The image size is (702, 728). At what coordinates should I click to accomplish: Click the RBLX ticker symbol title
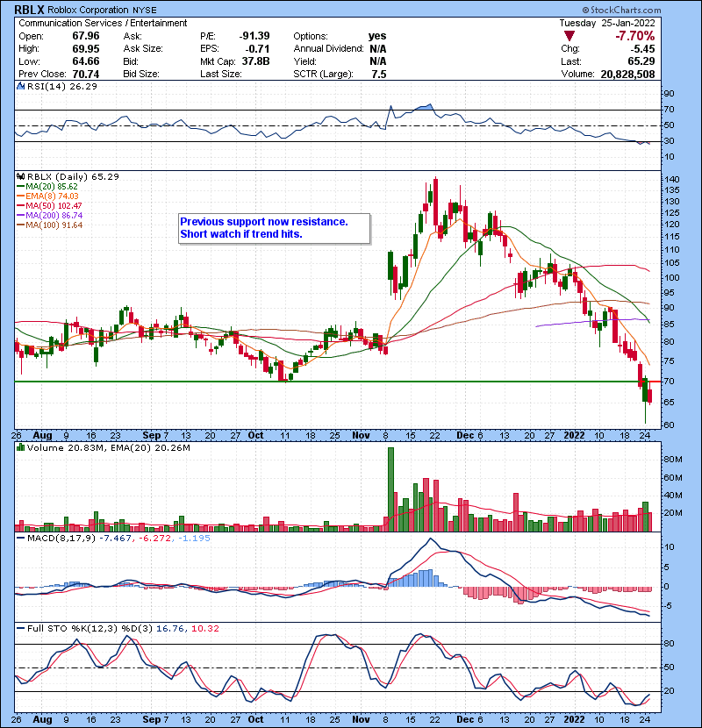29,10
